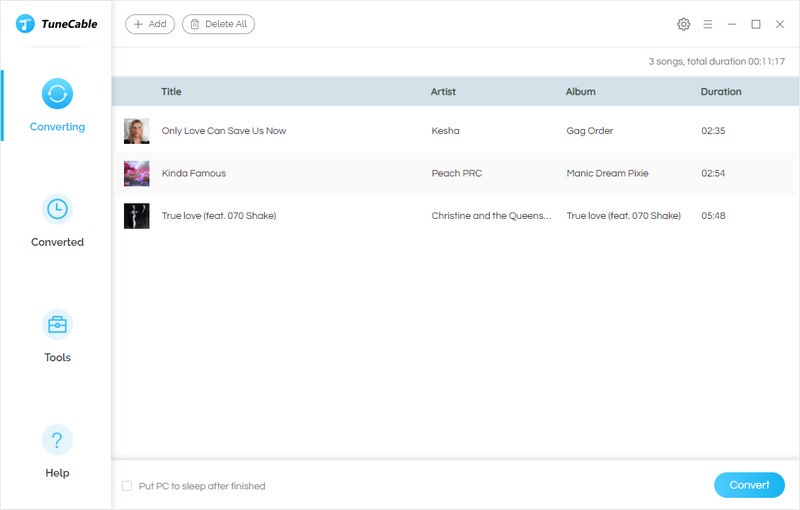Screen dimensions: 800x510
Task: Click the TuneCable logo icon
Action: click(25, 23)
